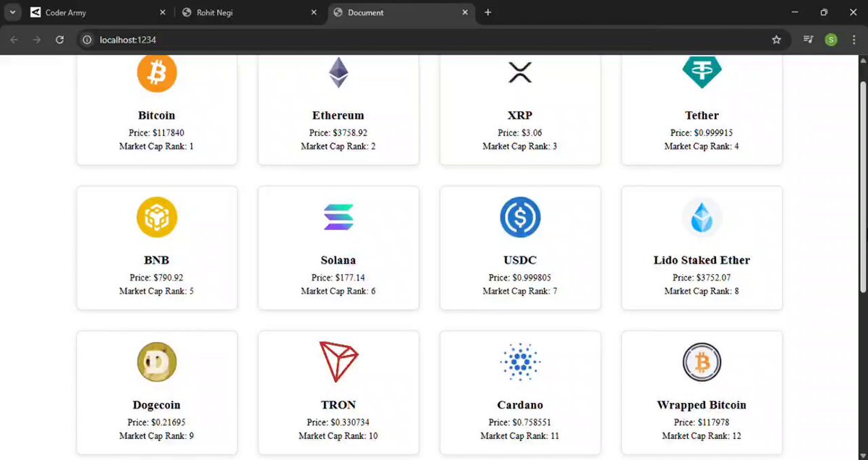Click the text Price: $0.330734

tap(339, 422)
